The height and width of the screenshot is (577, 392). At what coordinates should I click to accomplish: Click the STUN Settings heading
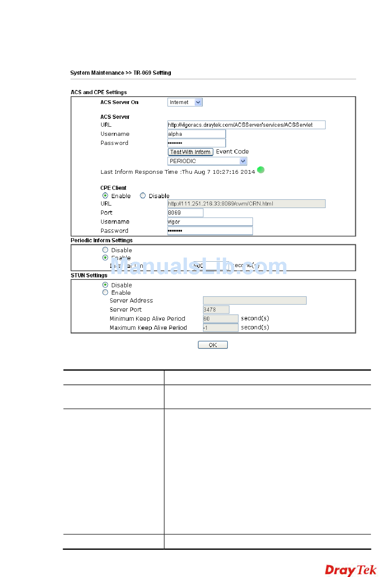click(89, 275)
